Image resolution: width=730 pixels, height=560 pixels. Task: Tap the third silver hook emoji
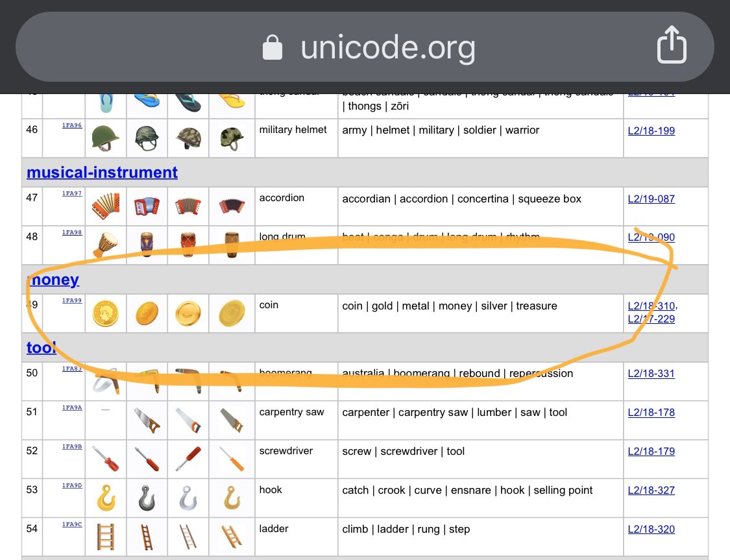[188, 498]
